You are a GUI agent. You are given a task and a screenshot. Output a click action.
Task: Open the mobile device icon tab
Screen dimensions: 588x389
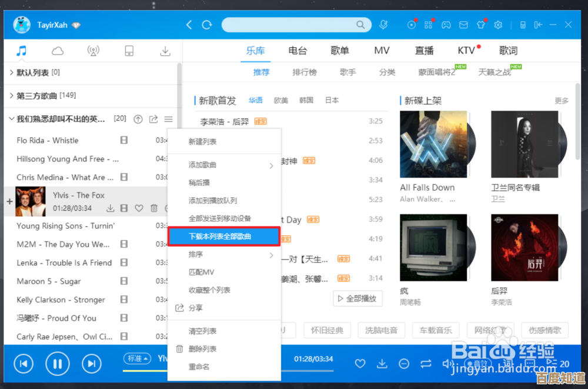(129, 51)
